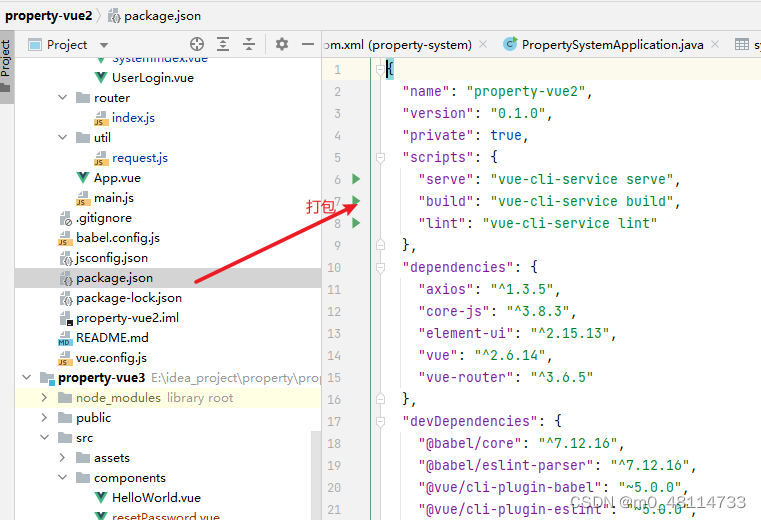The width and height of the screenshot is (761, 520).
Task: Click the vue-router version "^3.6.5"
Action: coord(562,377)
